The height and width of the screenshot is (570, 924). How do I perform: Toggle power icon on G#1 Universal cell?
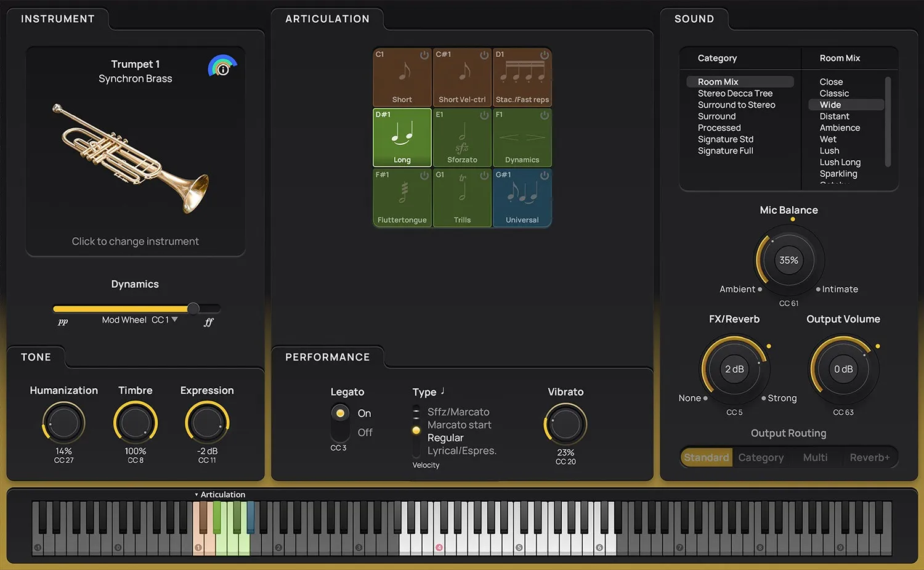(x=545, y=176)
